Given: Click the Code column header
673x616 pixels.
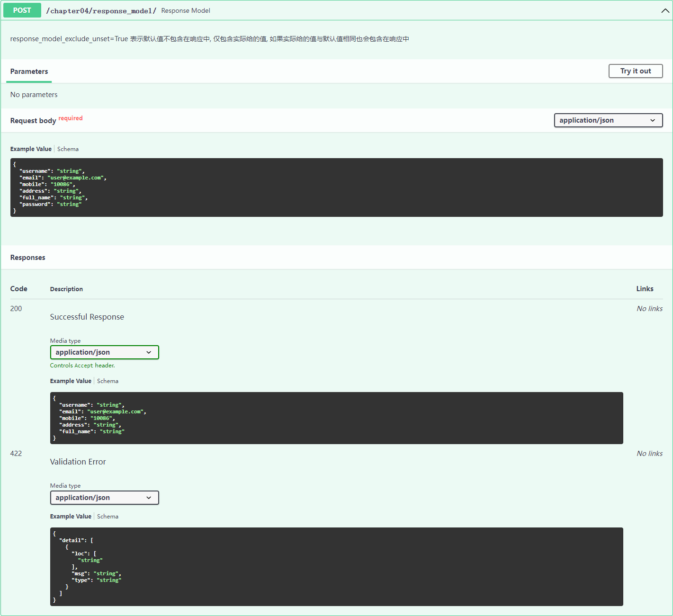Looking at the screenshot, I should tap(19, 289).
